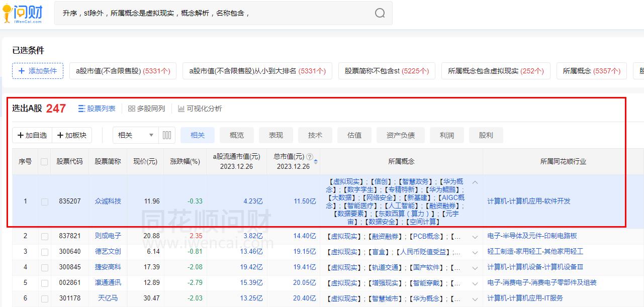Click the search magnifier icon
The height and width of the screenshot is (307, 644).
click(380, 13)
